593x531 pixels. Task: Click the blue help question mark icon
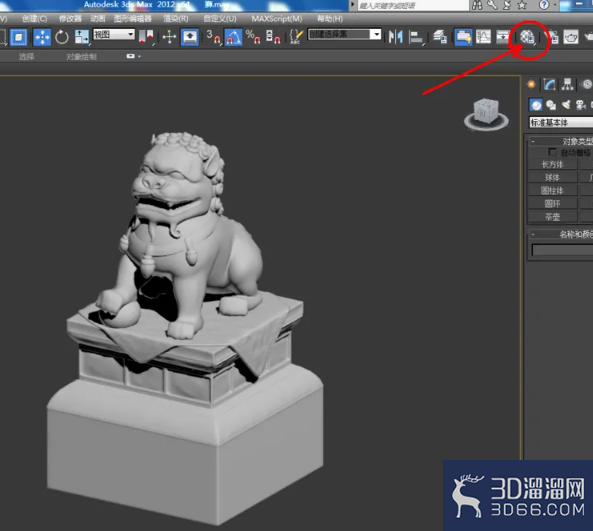click(544, 5)
